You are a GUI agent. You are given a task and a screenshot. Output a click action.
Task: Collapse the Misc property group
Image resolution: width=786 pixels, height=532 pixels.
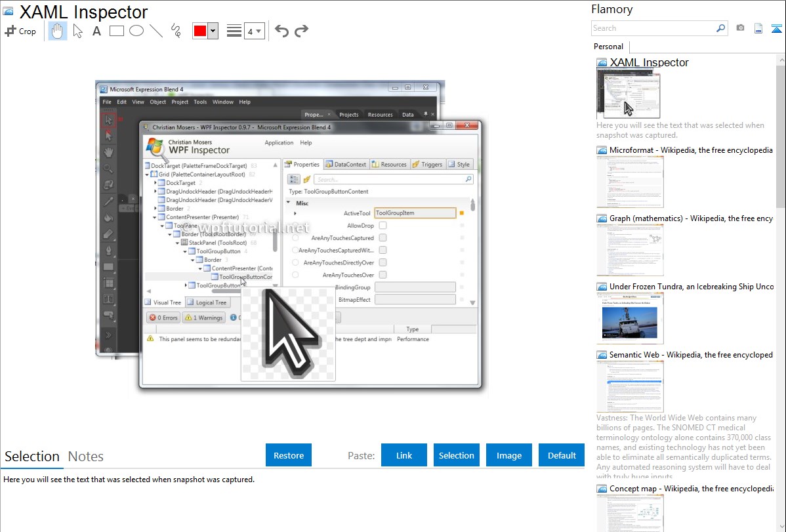(288, 203)
